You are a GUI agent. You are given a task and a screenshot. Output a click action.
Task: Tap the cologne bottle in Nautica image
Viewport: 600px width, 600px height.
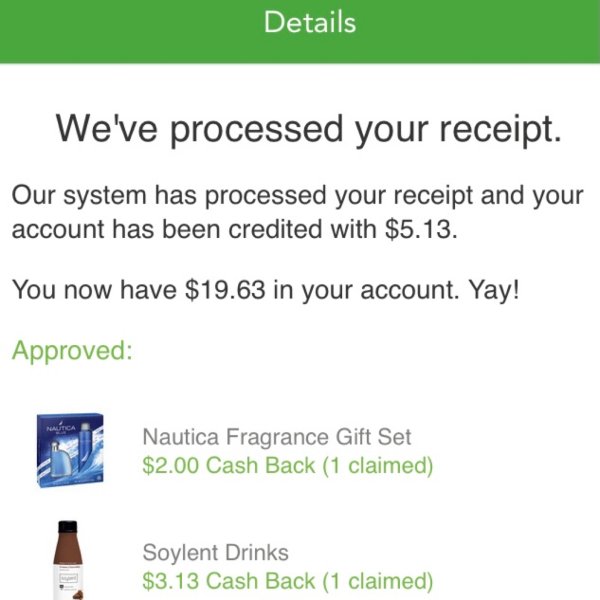[55, 457]
